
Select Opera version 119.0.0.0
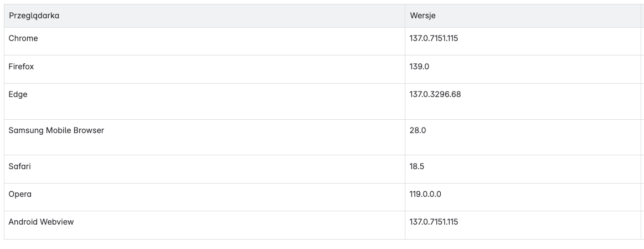(425, 194)
